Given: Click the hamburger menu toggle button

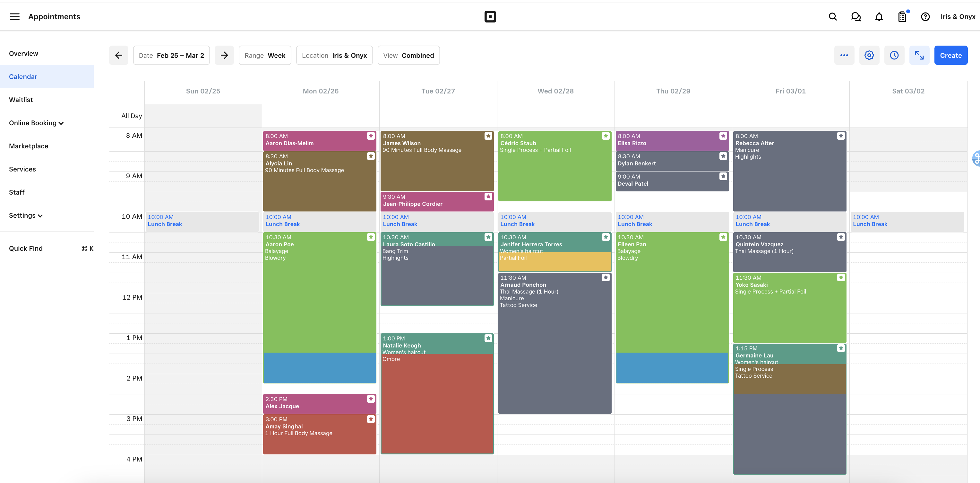Looking at the screenshot, I should (x=15, y=17).
